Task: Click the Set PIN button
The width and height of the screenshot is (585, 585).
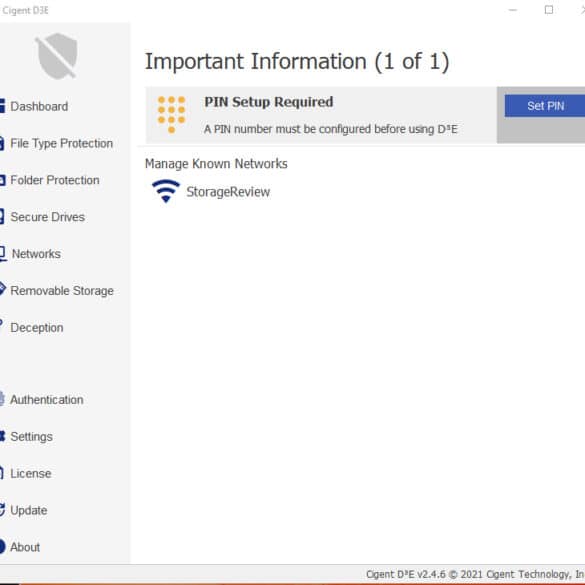Action: (545, 106)
